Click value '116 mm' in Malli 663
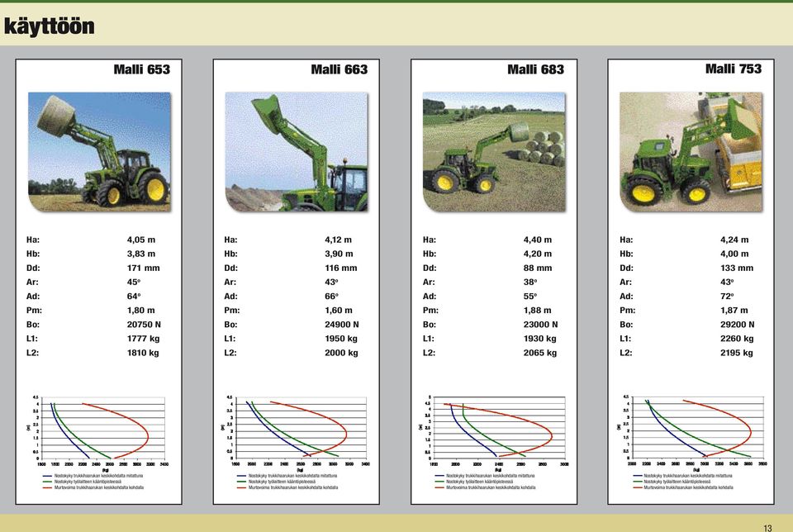 341,268
